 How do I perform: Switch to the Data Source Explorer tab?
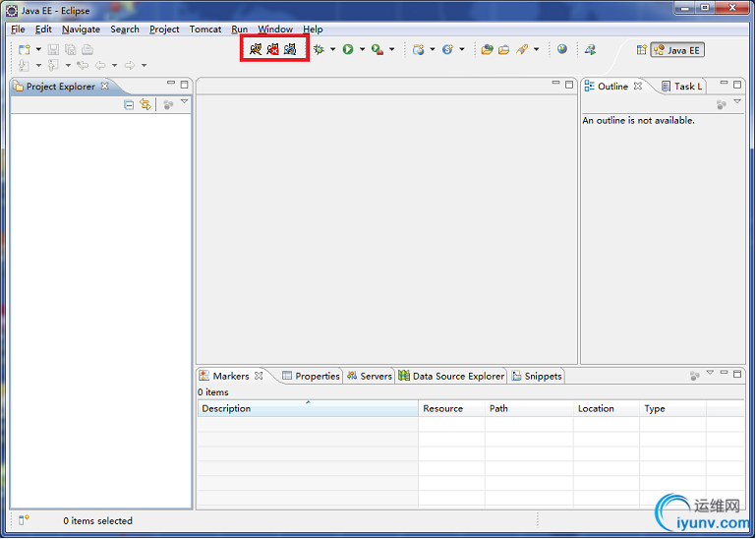(451, 376)
